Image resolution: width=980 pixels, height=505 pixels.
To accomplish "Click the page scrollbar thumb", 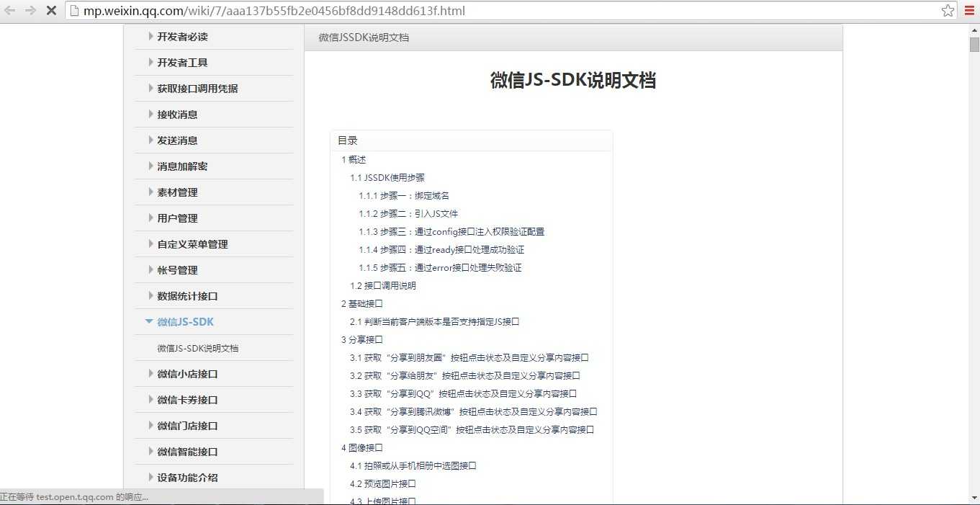I will point(974,45).
